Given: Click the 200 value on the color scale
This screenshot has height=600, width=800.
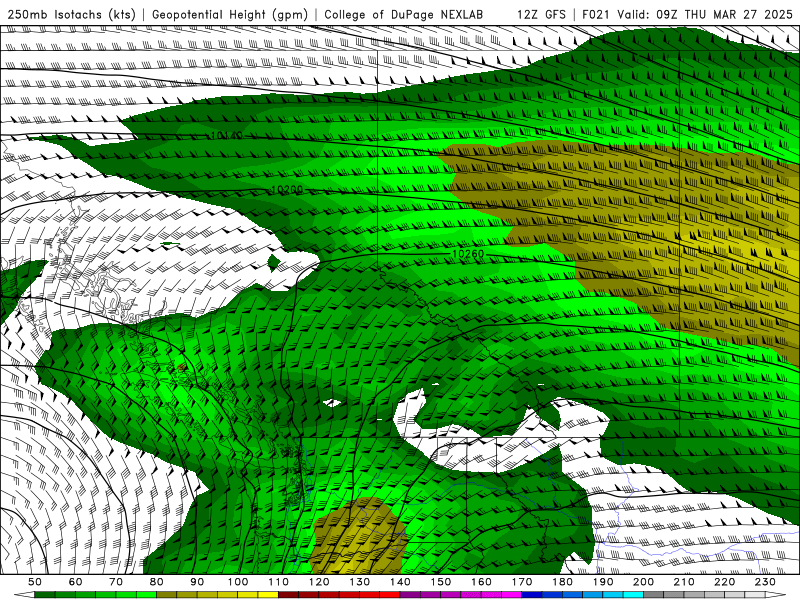Looking at the screenshot, I should tap(643, 582).
